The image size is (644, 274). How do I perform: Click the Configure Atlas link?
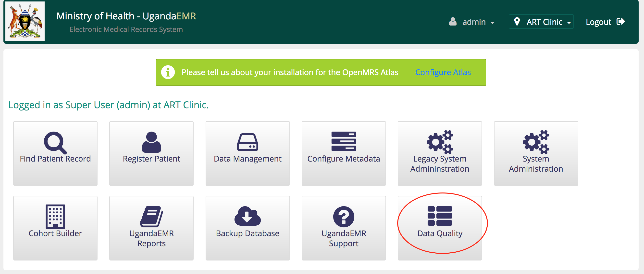[x=443, y=72]
